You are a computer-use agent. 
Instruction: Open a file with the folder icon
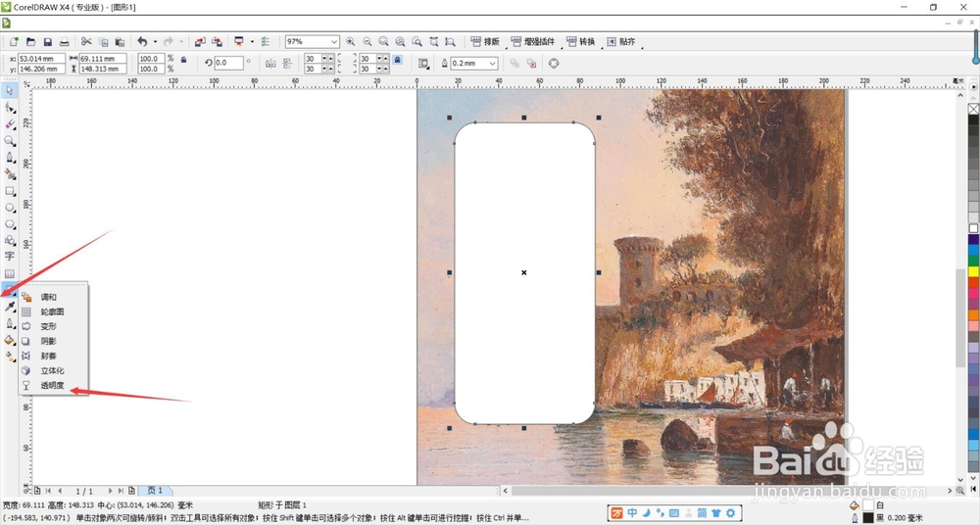pyautogui.click(x=30, y=42)
